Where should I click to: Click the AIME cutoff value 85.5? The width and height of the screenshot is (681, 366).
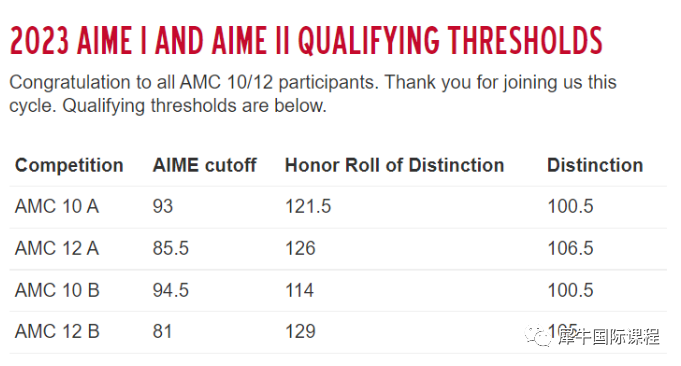pos(171,248)
